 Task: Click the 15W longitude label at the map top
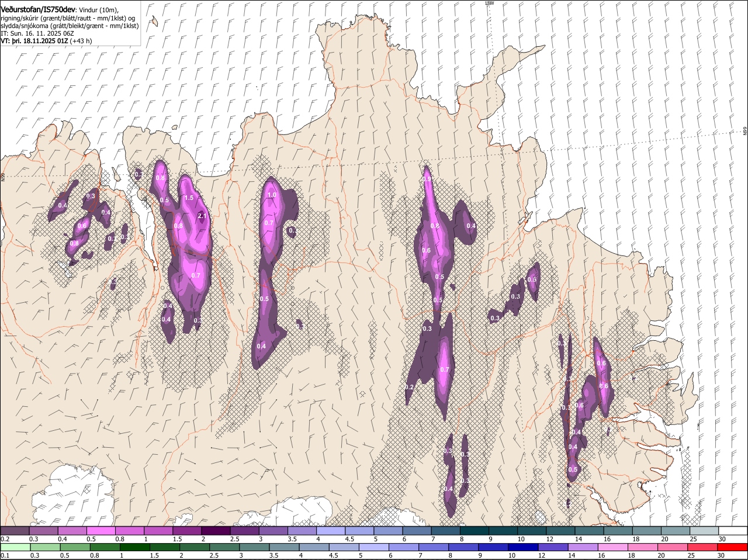(489, 3)
